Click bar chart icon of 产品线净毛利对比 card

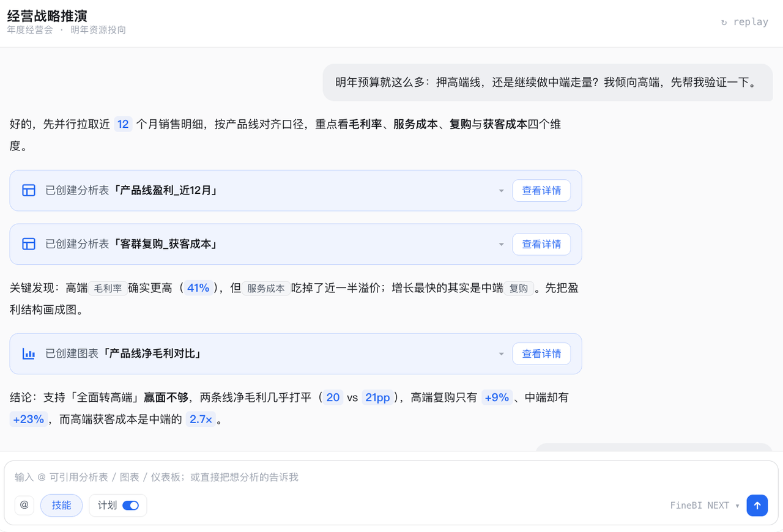[x=29, y=353]
